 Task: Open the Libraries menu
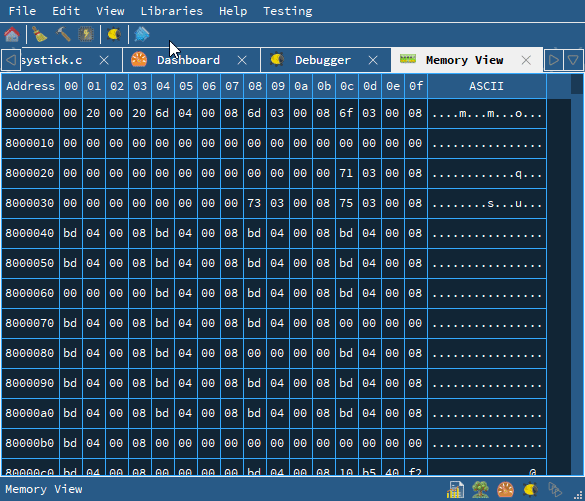click(x=172, y=11)
